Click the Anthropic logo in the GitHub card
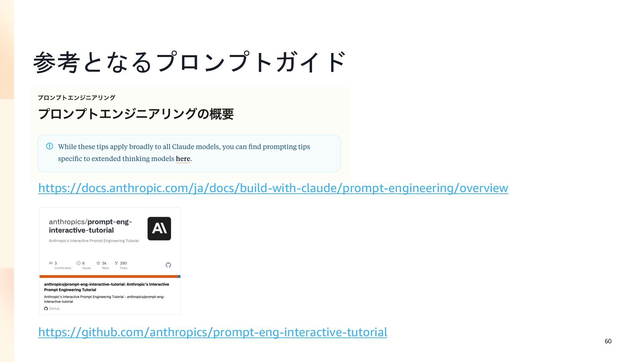This screenshot has height=362, width=644. (x=159, y=229)
